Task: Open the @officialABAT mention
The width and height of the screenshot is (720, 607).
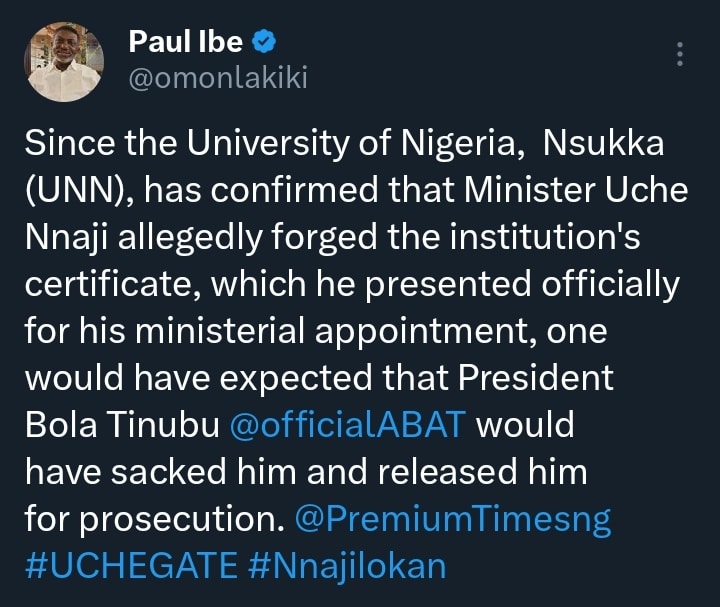Action: [347, 424]
